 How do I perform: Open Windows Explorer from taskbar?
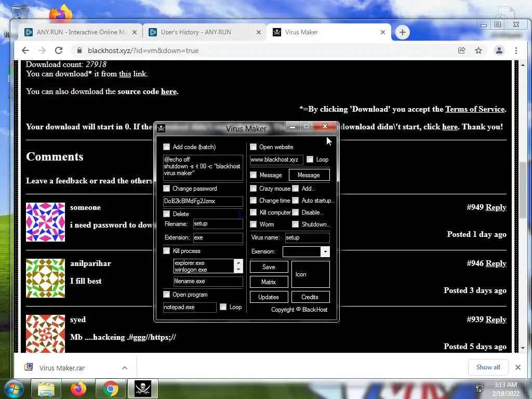(x=46, y=389)
